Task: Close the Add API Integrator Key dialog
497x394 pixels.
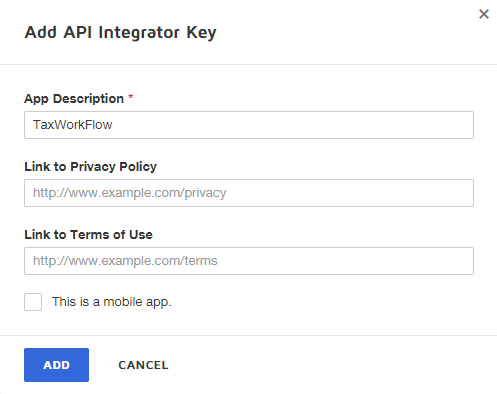Action: [484, 14]
